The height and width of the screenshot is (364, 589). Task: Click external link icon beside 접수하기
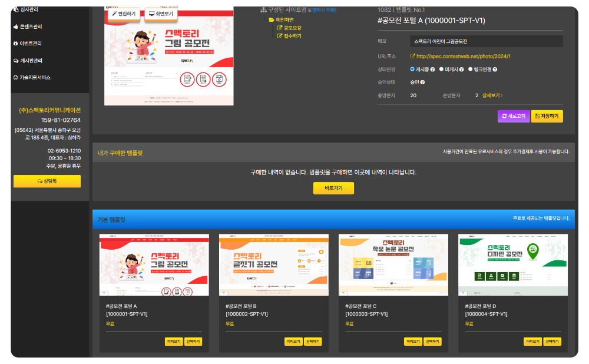(279, 36)
